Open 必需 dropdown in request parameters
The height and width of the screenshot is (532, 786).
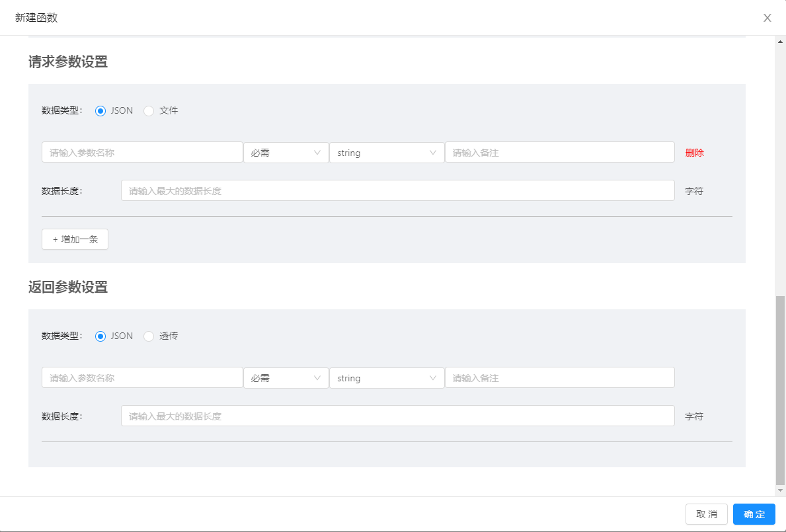pyautogui.click(x=286, y=152)
